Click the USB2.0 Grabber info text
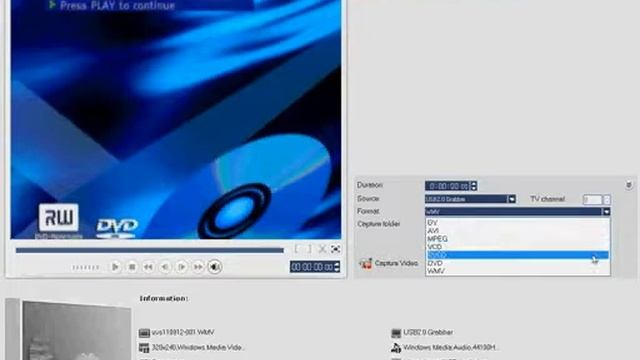This screenshot has width=640, height=360. [x=428, y=333]
